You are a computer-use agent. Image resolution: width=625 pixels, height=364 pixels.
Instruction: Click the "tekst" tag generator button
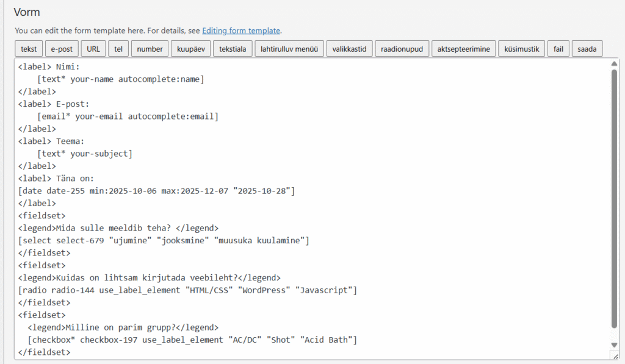pos(29,49)
